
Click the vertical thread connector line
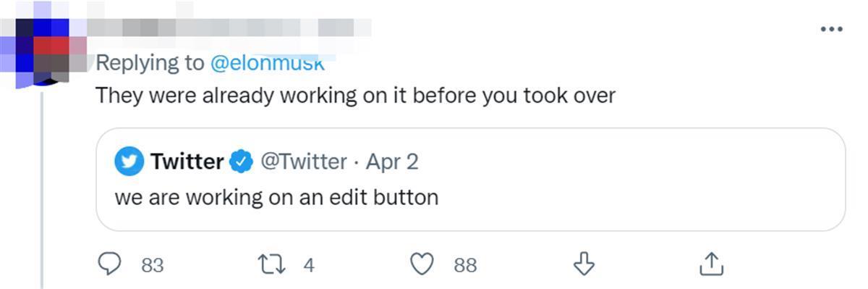42,190
